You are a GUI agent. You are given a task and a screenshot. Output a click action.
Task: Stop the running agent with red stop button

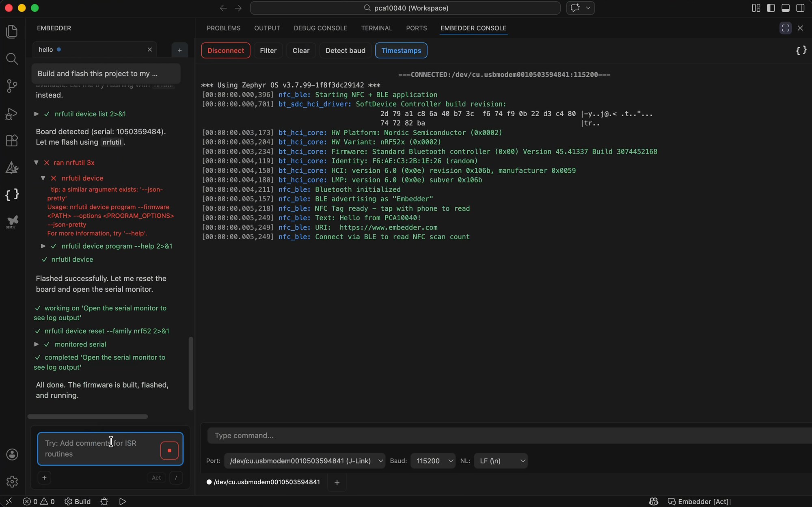[x=169, y=451]
